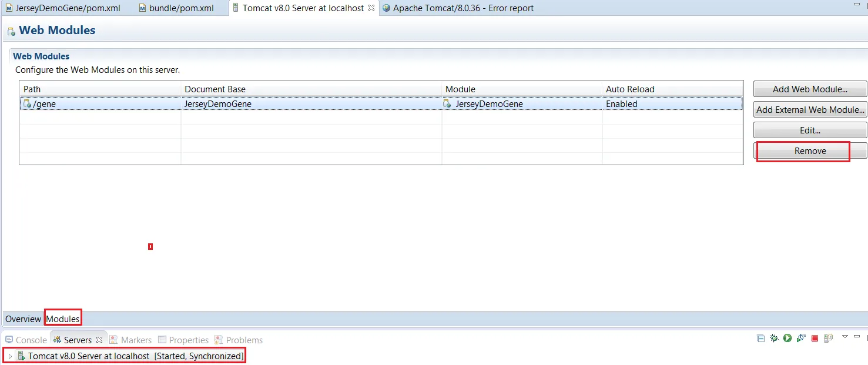Open the Servers view menu triangle
The image size is (868, 365).
845,337
